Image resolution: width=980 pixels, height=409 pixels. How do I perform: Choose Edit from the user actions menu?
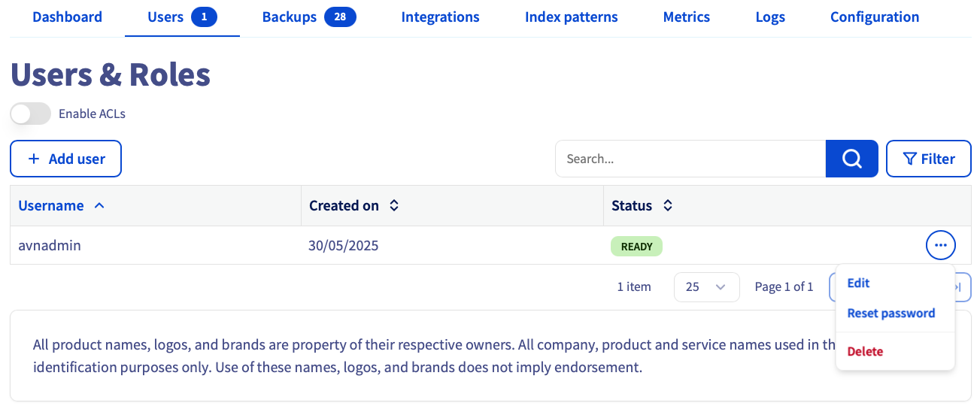tap(858, 283)
